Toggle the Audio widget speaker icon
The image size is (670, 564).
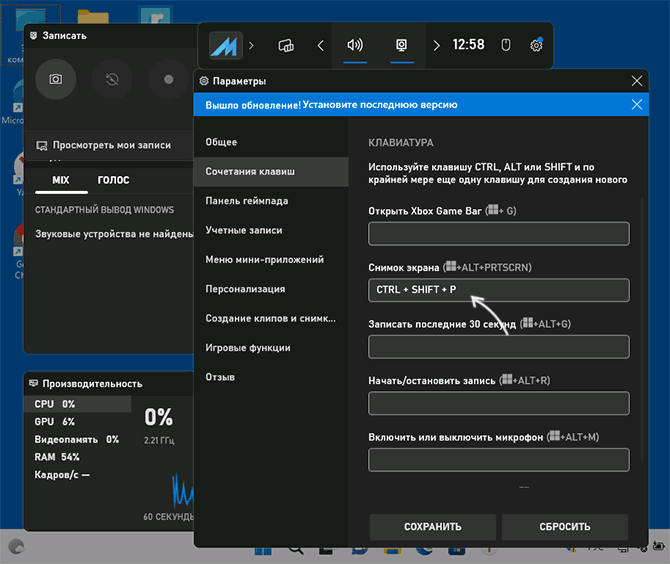coord(355,45)
